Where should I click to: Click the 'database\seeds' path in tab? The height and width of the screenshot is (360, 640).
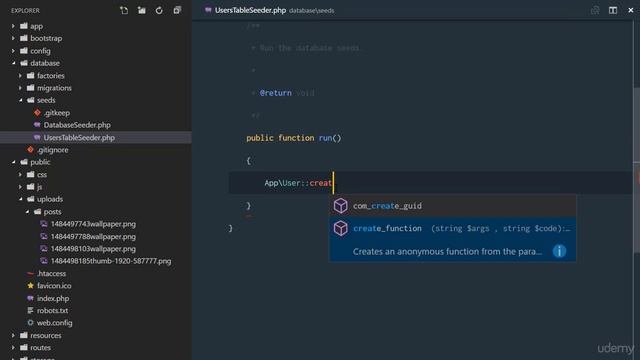pyautogui.click(x=311, y=11)
